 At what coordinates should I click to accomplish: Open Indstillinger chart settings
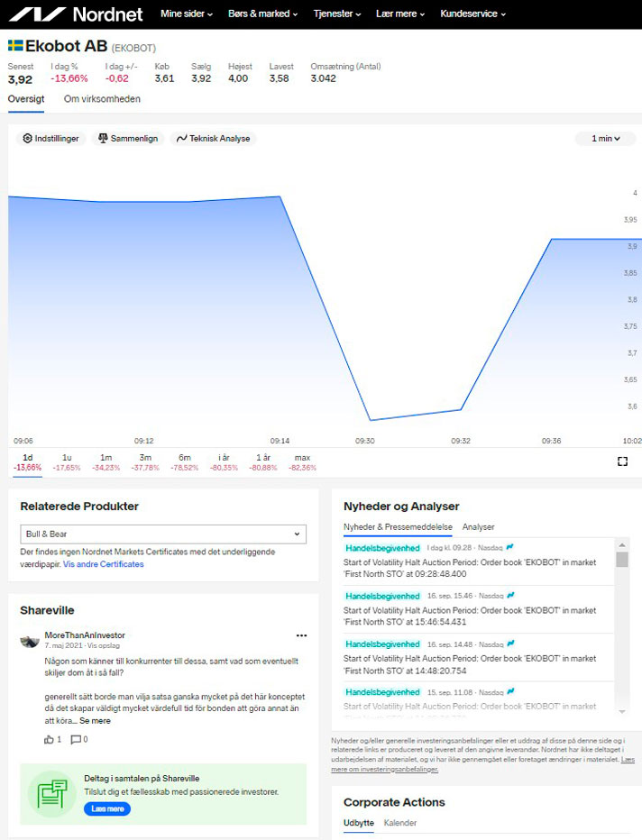point(50,138)
